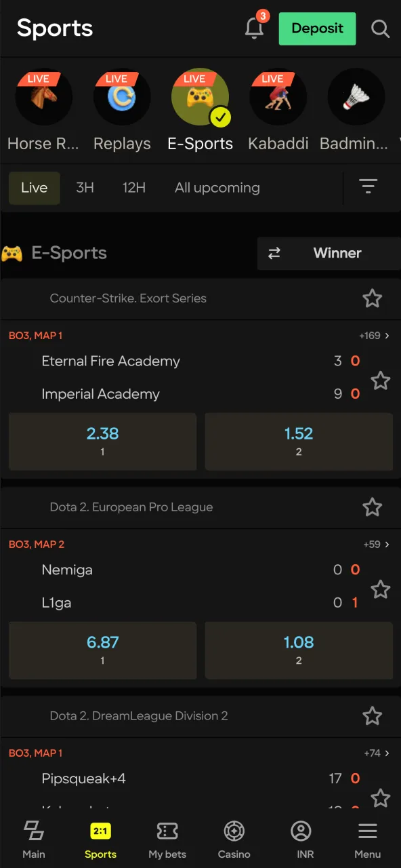Open the Casino icon in bottom navigation
401x868 pixels.
[x=234, y=839]
